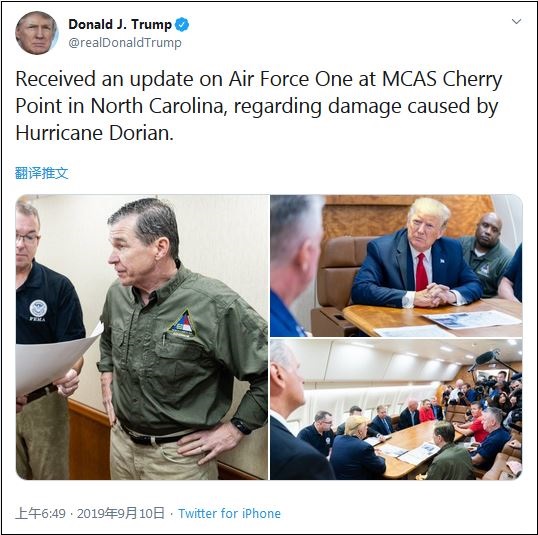Viewport: 538px width, 535px height.
Task: Open the bottom-right cabin meeting photo
Action: click(396, 409)
